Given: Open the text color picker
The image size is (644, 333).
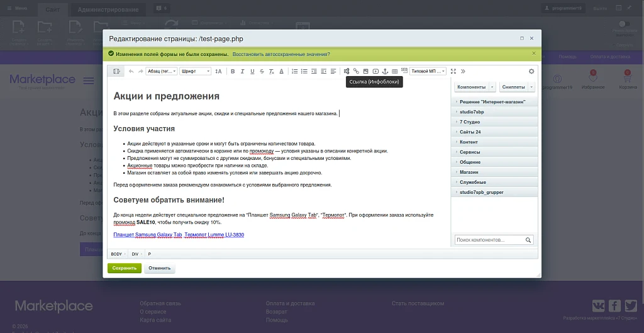Looking at the screenshot, I should coord(281,71).
